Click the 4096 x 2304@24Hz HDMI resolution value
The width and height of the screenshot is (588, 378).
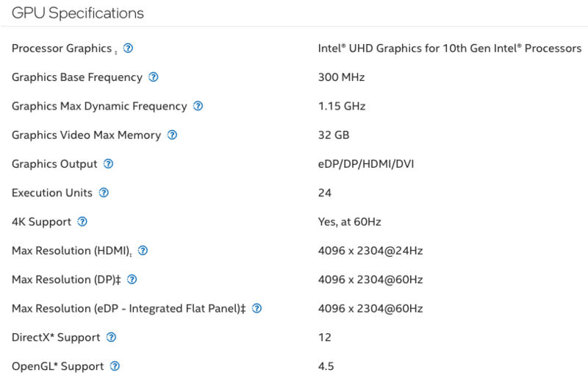[370, 251]
